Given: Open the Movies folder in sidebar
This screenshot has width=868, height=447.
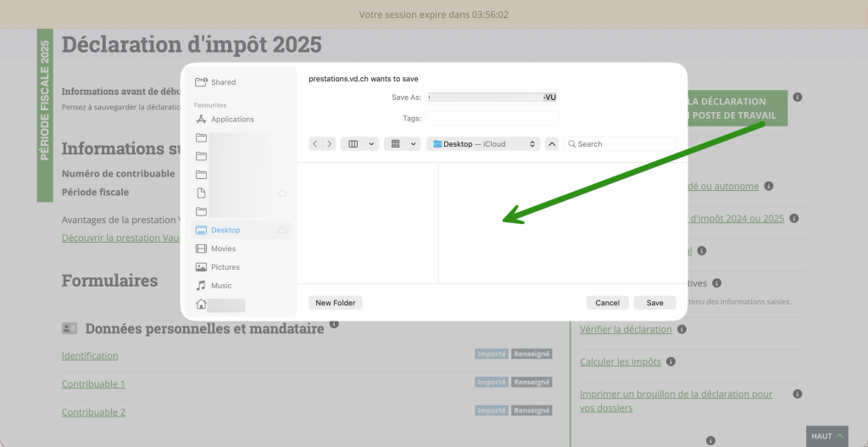Looking at the screenshot, I should point(223,249).
